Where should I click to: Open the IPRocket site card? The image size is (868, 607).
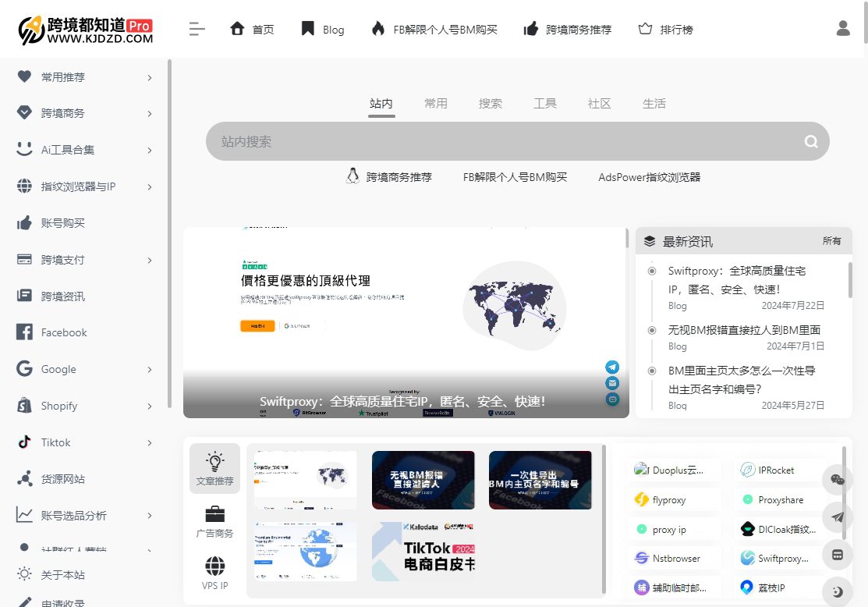coord(781,470)
